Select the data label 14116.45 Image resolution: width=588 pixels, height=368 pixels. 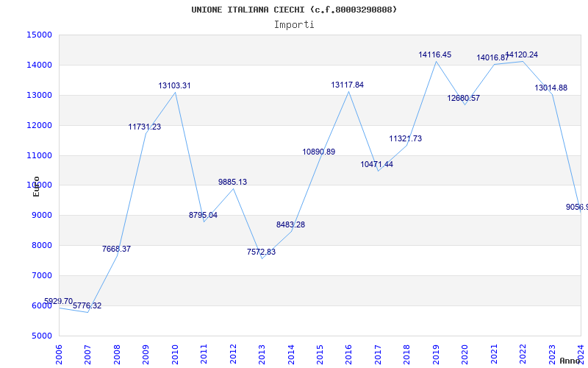(435, 54)
